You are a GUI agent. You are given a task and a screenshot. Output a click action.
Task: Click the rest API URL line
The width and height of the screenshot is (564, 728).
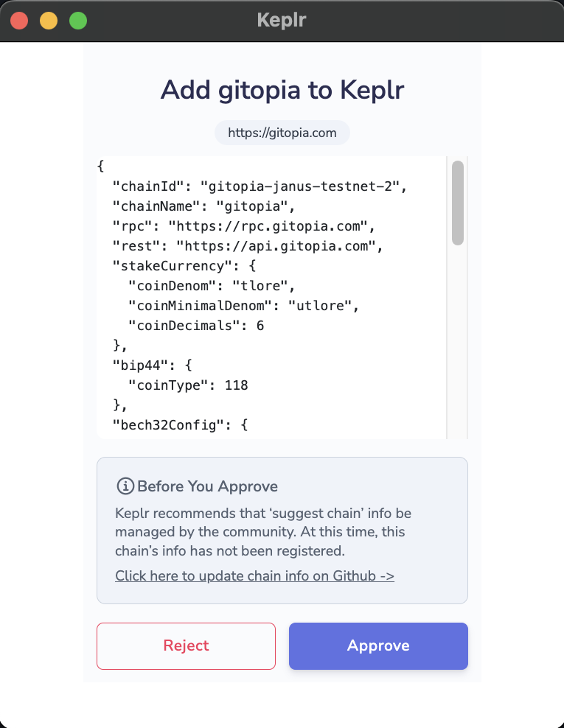point(248,246)
